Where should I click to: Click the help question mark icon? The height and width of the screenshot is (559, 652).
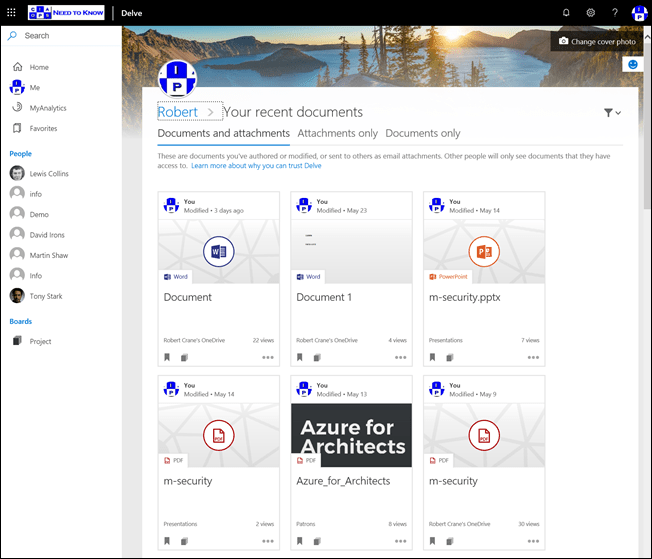614,12
